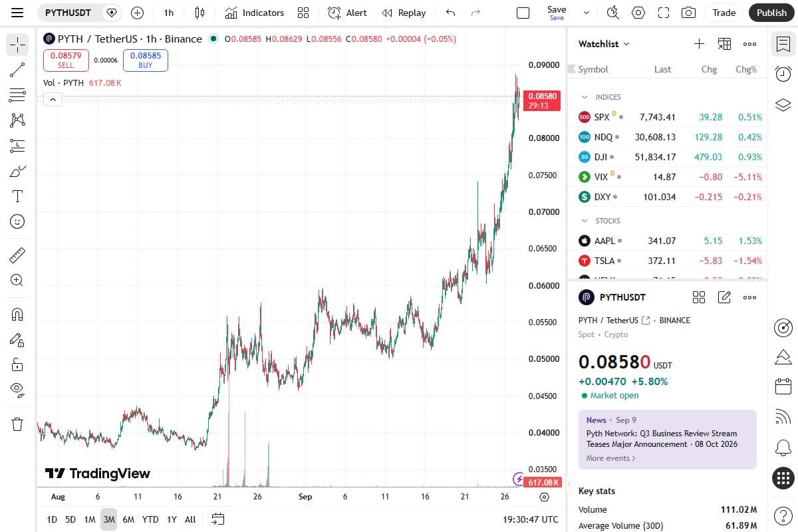Enter fullscreen mode

click(x=664, y=13)
